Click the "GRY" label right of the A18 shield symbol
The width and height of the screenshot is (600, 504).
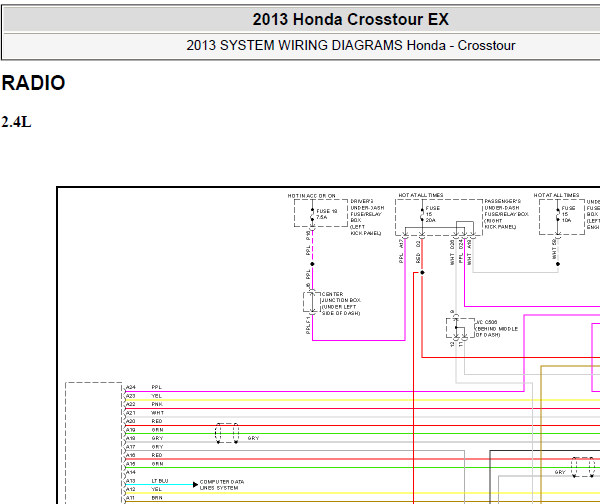253,438
